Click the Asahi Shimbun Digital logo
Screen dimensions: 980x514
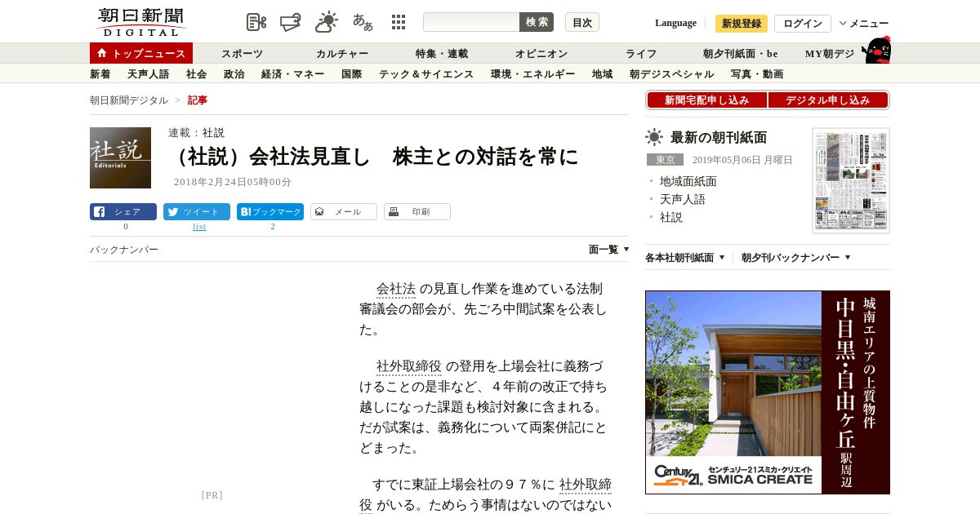click(140, 22)
